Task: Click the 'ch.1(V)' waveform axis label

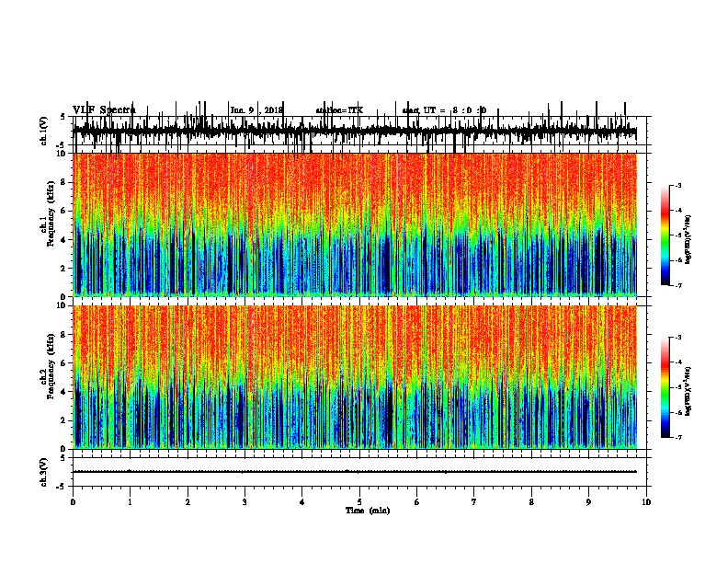Action: click(44, 131)
